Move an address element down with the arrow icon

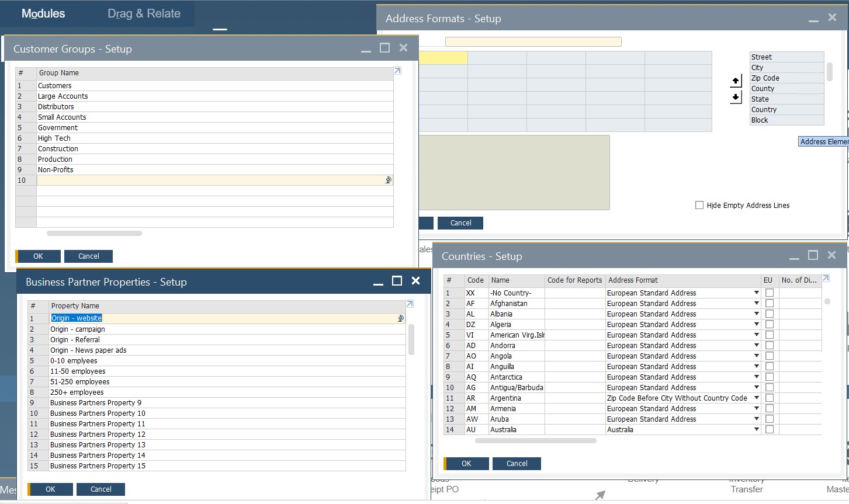coord(736,97)
